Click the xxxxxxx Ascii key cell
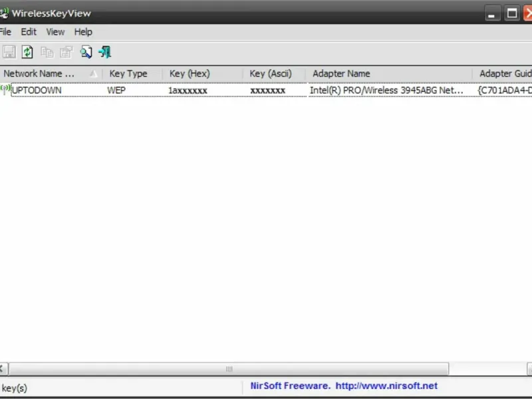This screenshot has height=399, width=532. [x=268, y=90]
